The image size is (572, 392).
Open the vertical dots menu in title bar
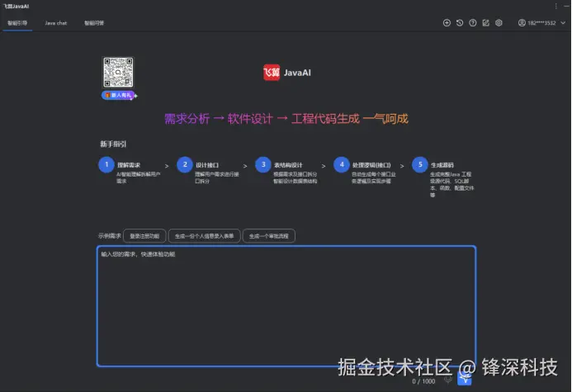pyautogui.click(x=556, y=7)
